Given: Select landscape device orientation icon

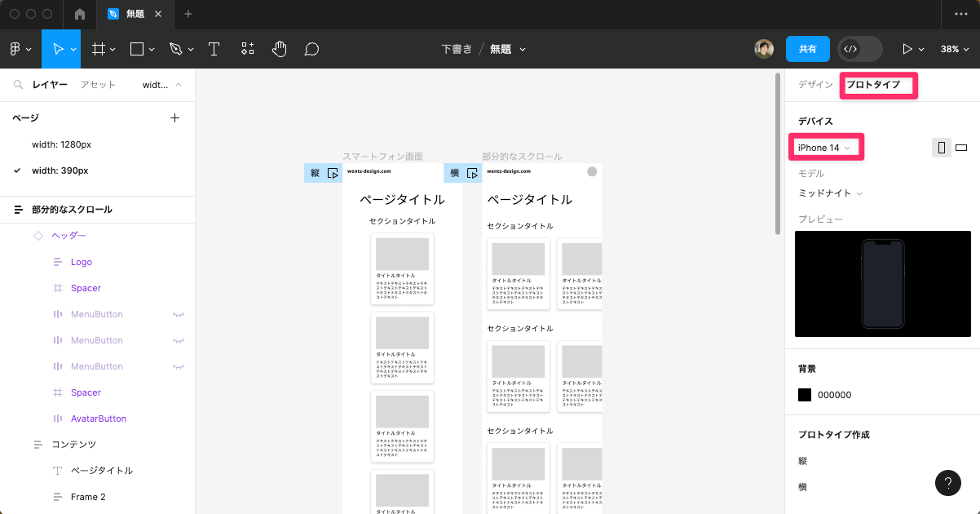Looking at the screenshot, I should (x=961, y=148).
